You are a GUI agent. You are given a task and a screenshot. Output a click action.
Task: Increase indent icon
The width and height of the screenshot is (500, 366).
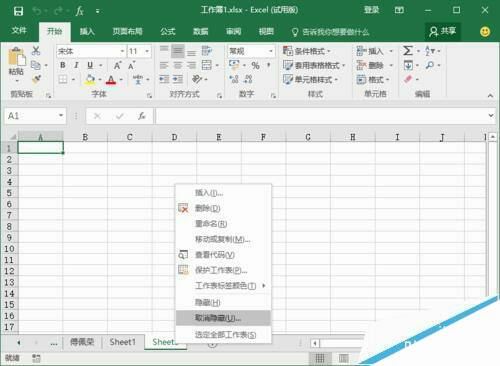(178, 79)
